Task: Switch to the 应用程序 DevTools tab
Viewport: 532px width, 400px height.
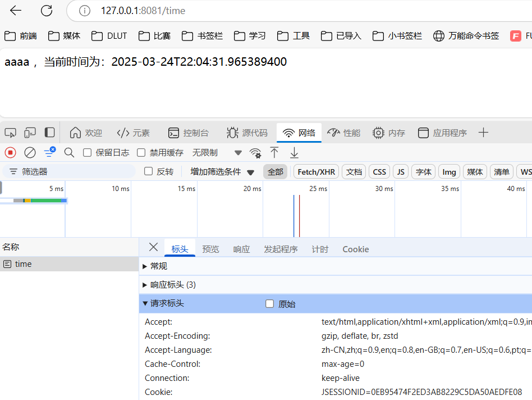Action: click(442, 133)
